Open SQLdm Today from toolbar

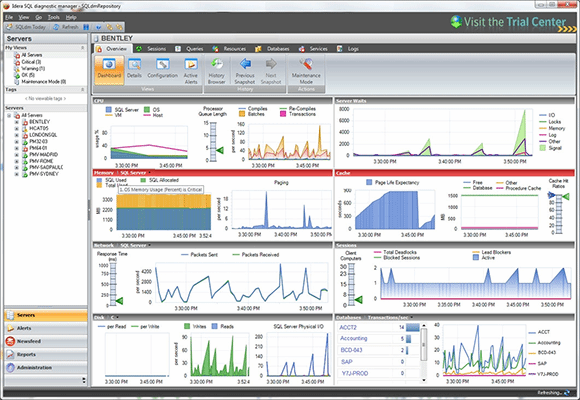click(26, 27)
